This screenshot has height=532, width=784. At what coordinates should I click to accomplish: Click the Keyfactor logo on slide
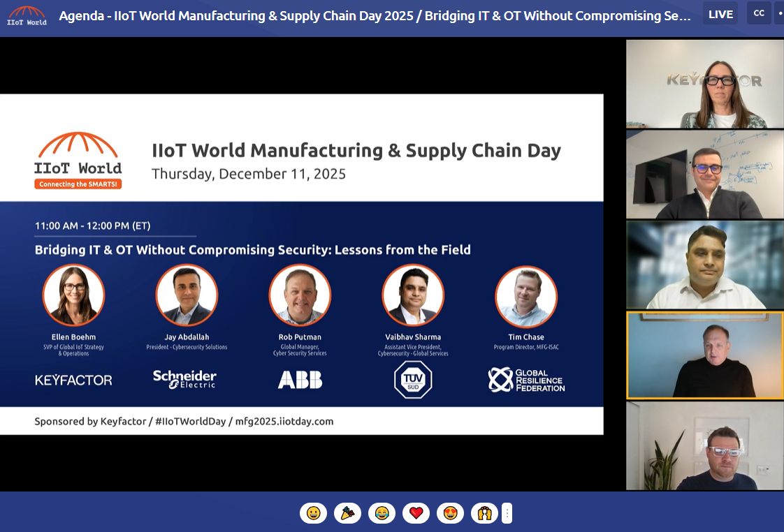pyautogui.click(x=73, y=380)
